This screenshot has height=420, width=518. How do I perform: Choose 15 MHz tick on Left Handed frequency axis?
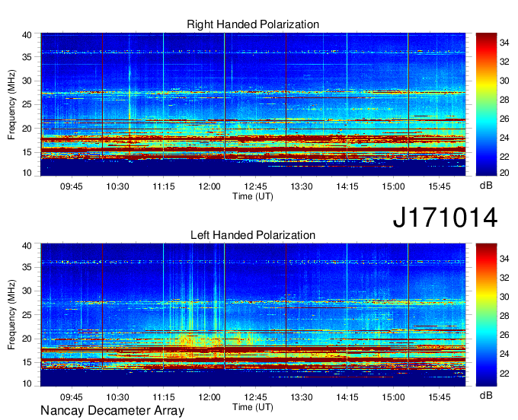27,363
